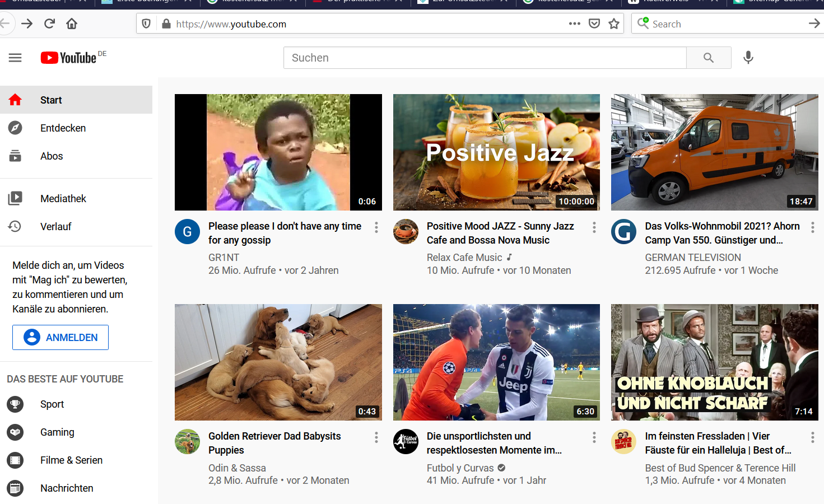Open GERMAN TELEVISION channel avatar

(624, 231)
